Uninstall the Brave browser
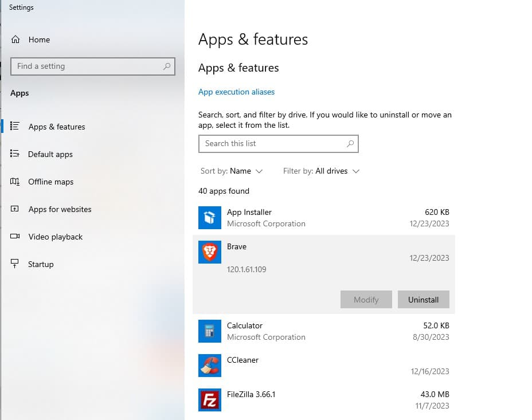 pos(423,300)
